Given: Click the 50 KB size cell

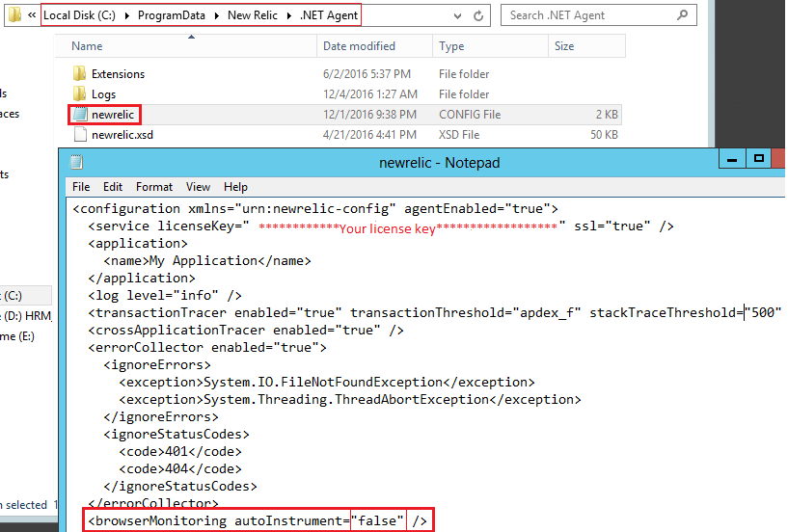Looking at the screenshot, I should tap(604, 135).
